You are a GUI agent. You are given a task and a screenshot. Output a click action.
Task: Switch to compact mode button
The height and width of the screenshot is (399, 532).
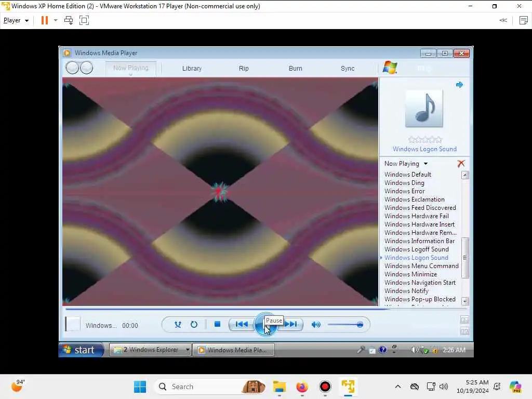464,331
